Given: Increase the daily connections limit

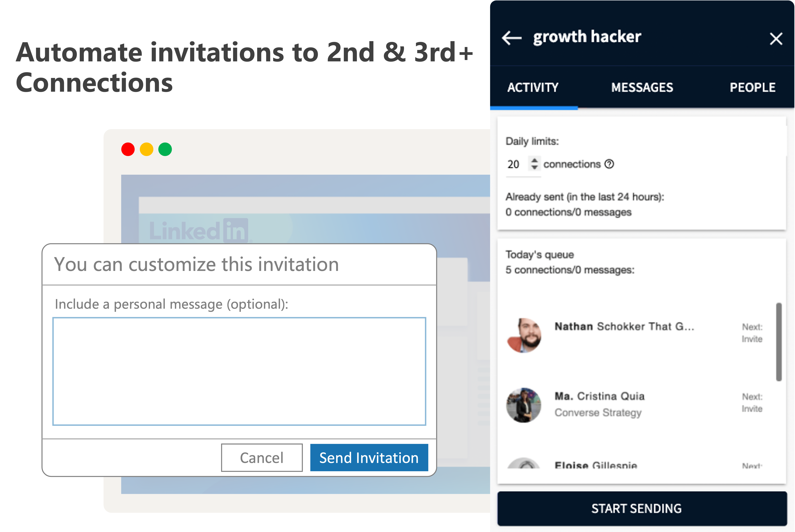Looking at the screenshot, I should (534, 160).
